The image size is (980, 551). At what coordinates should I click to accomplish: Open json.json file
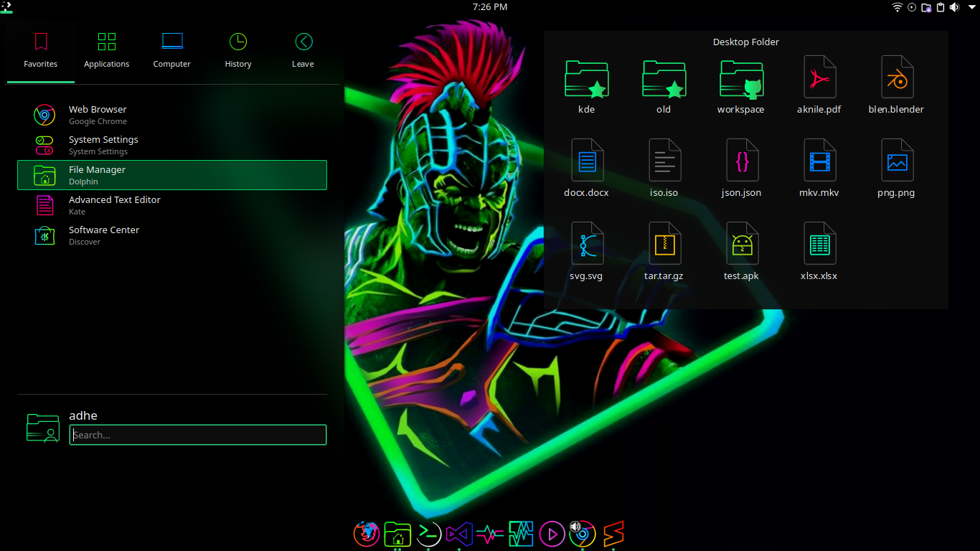(741, 169)
